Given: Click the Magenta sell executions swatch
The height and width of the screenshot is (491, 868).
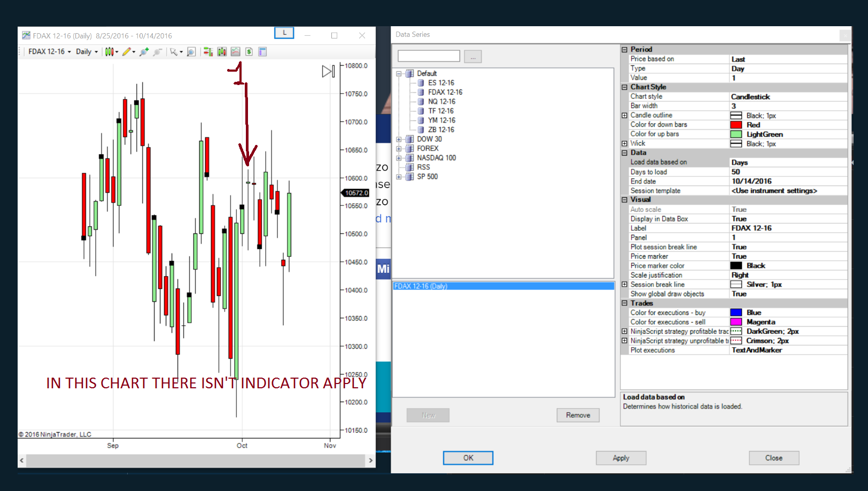Looking at the screenshot, I should tap(736, 322).
